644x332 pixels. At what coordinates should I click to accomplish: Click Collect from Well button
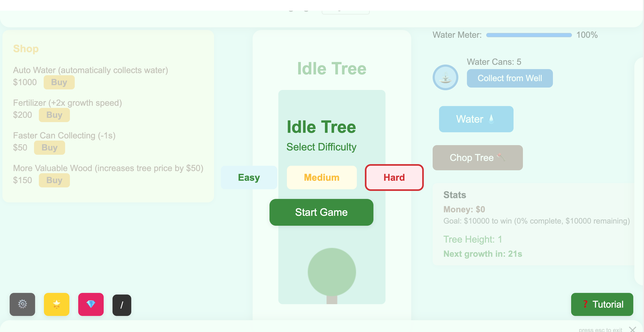click(x=510, y=78)
